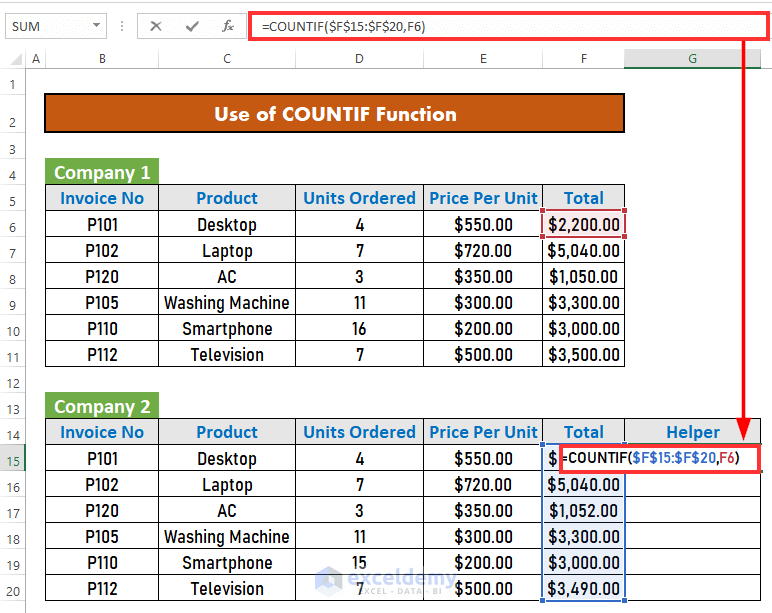Click Company 1 'Invoice No' header cell
772x613 pixels.
[102, 198]
